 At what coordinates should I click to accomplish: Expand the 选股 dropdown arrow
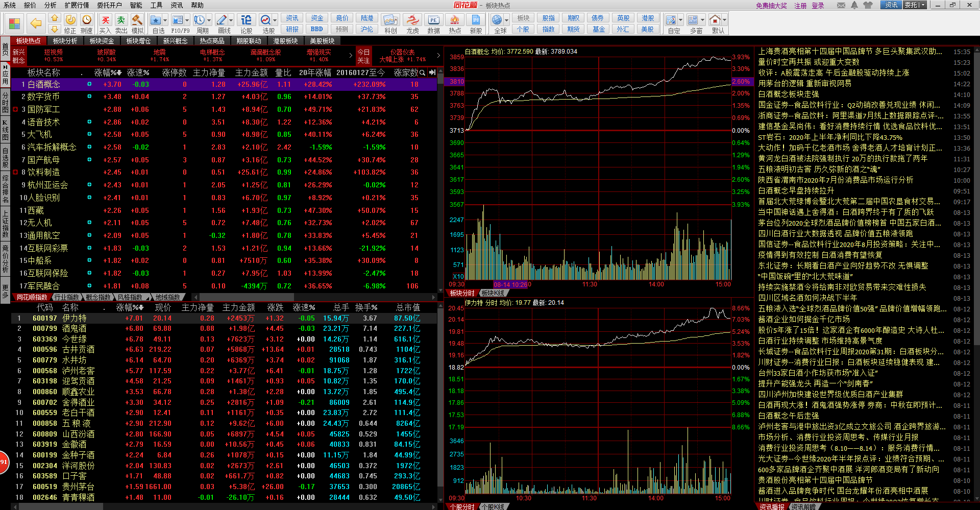(x=275, y=20)
